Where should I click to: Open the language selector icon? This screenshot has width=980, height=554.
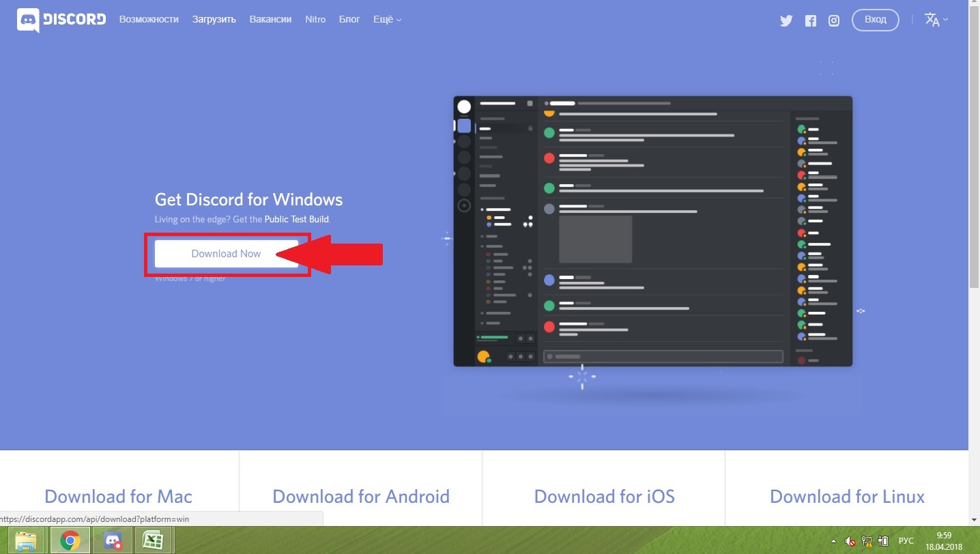[x=936, y=20]
